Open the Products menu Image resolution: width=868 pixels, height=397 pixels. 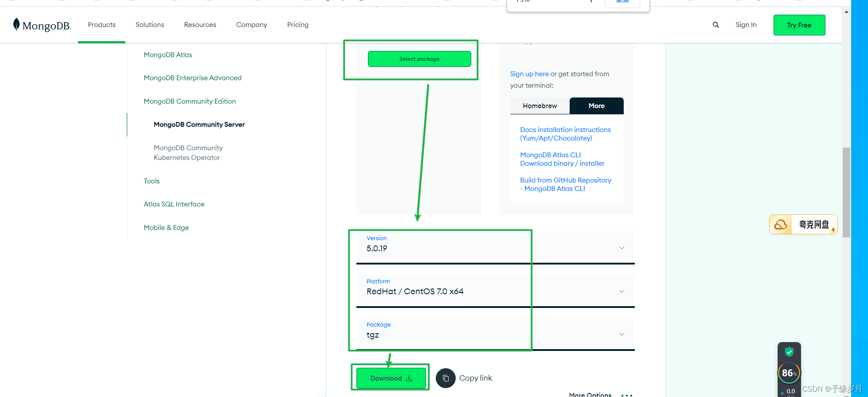[x=102, y=25]
